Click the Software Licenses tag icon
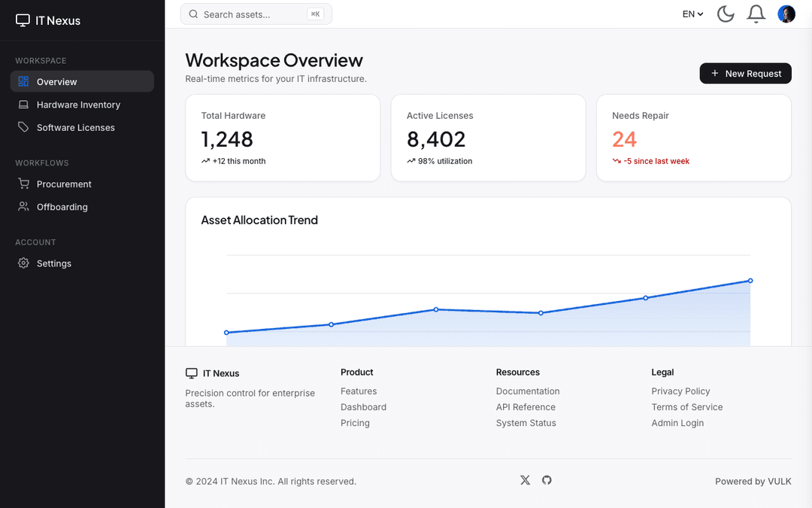The width and height of the screenshot is (812, 508). click(23, 127)
